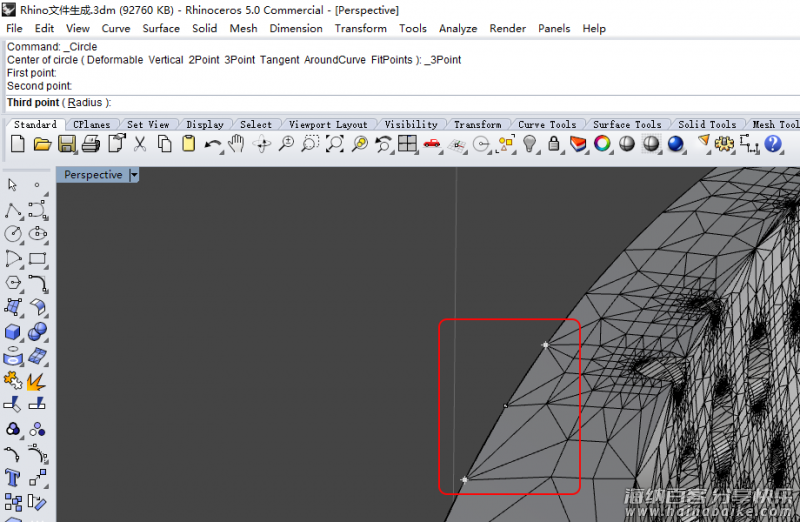Switch to the Set View toolbar tab
This screenshot has height=522, width=800.
point(148,125)
